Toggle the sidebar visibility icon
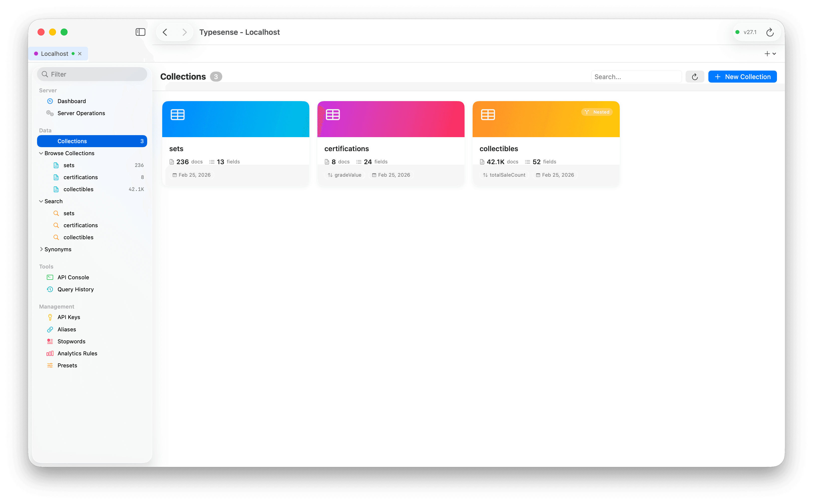Image resolution: width=813 pixels, height=504 pixels. pos(140,32)
